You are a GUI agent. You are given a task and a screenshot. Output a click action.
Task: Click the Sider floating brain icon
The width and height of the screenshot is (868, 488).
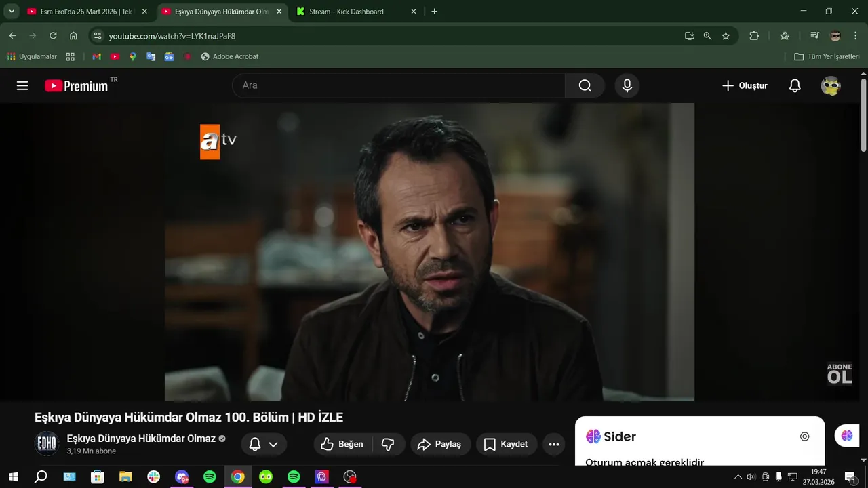(x=847, y=436)
